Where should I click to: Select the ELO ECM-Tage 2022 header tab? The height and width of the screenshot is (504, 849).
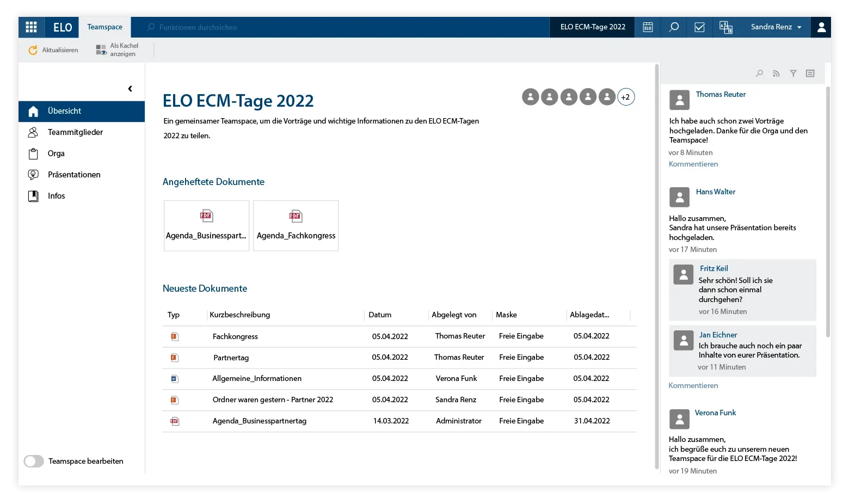pos(593,27)
